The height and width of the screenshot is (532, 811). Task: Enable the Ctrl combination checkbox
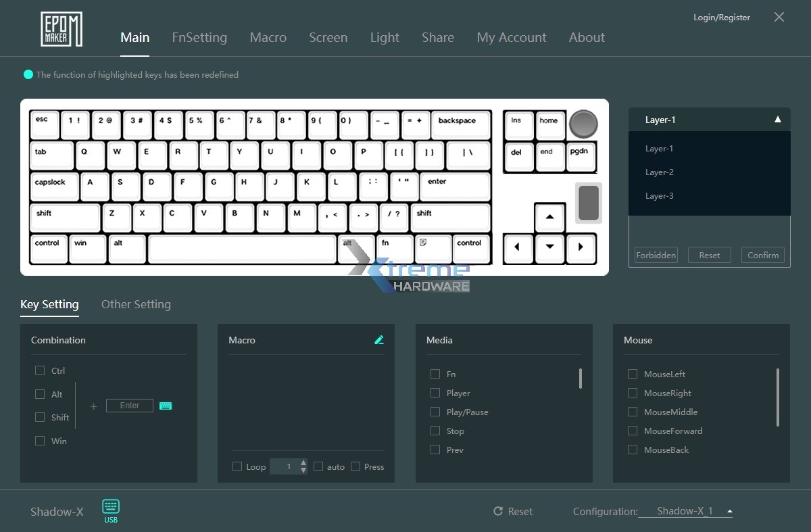tap(40, 370)
